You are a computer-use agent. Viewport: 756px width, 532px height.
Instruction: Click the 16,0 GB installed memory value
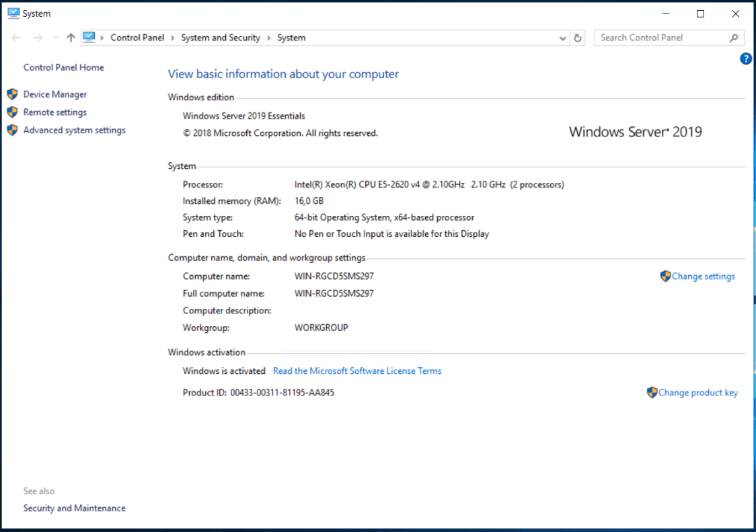click(x=309, y=201)
